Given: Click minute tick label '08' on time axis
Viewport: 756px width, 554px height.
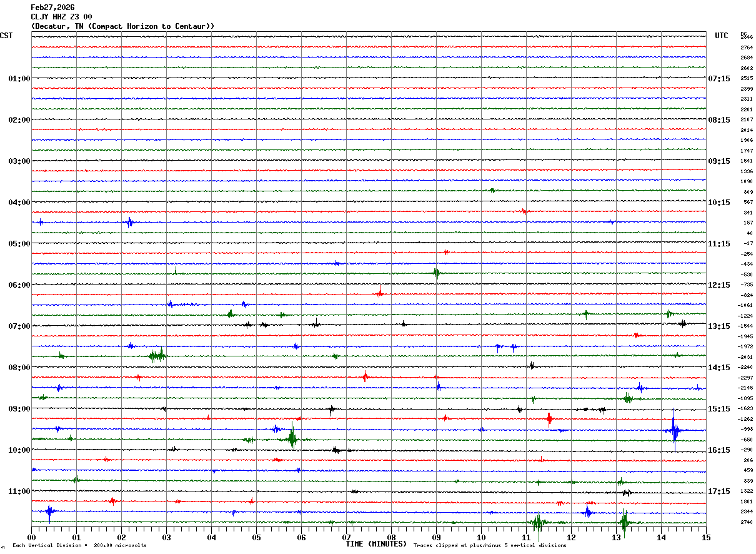Looking at the screenshot, I should coord(391,537).
